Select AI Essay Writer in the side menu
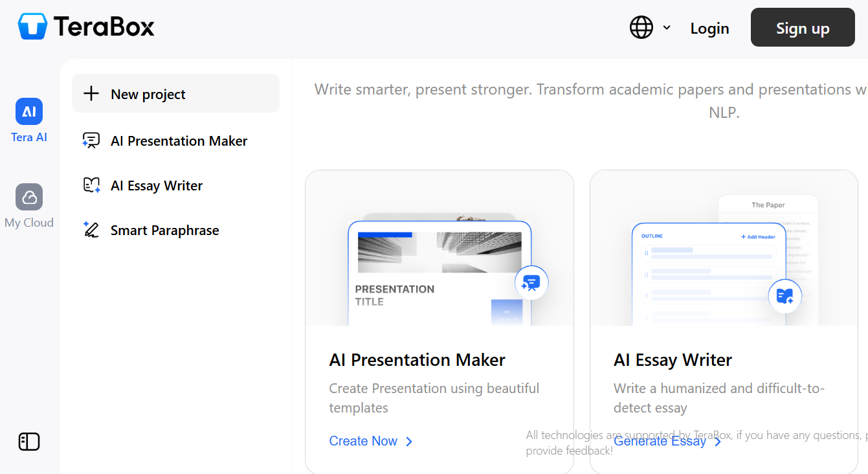The width and height of the screenshot is (868, 474). [157, 186]
